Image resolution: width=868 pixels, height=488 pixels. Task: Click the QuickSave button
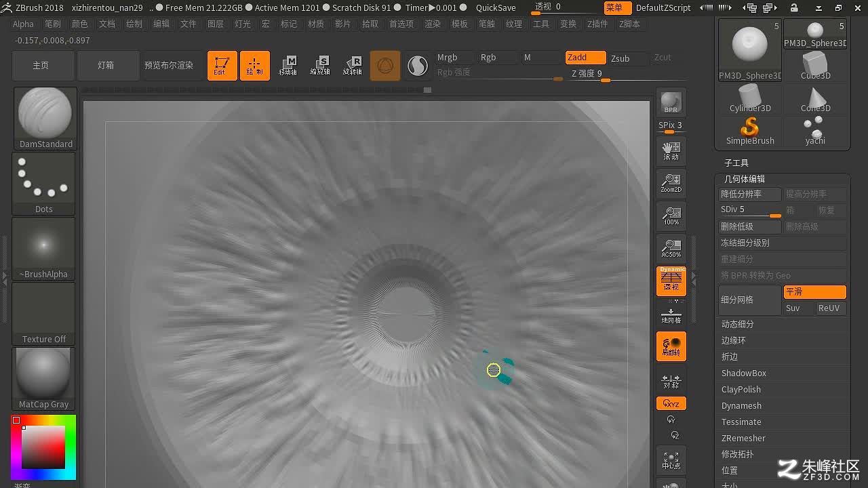[496, 8]
